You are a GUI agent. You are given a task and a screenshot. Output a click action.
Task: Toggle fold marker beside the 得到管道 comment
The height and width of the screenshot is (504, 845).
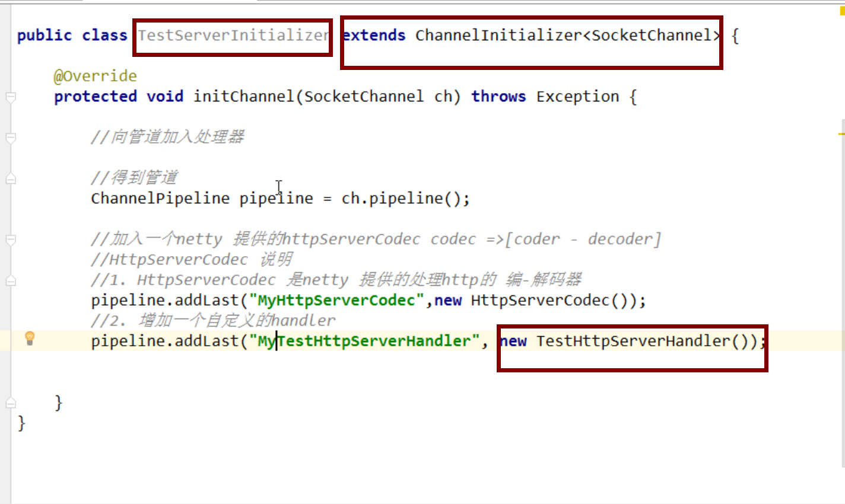tap(11, 178)
